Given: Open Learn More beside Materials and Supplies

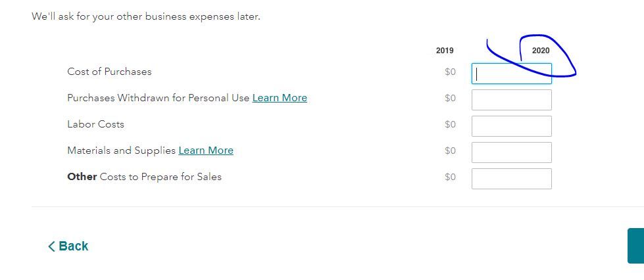Looking at the screenshot, I should pos(206,151).
